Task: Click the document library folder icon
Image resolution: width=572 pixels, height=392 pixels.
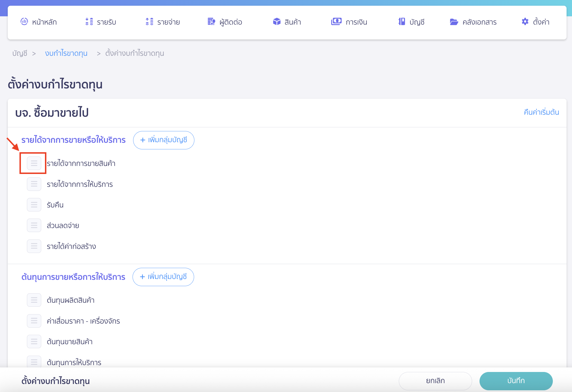Action: [x=454, y=22]
